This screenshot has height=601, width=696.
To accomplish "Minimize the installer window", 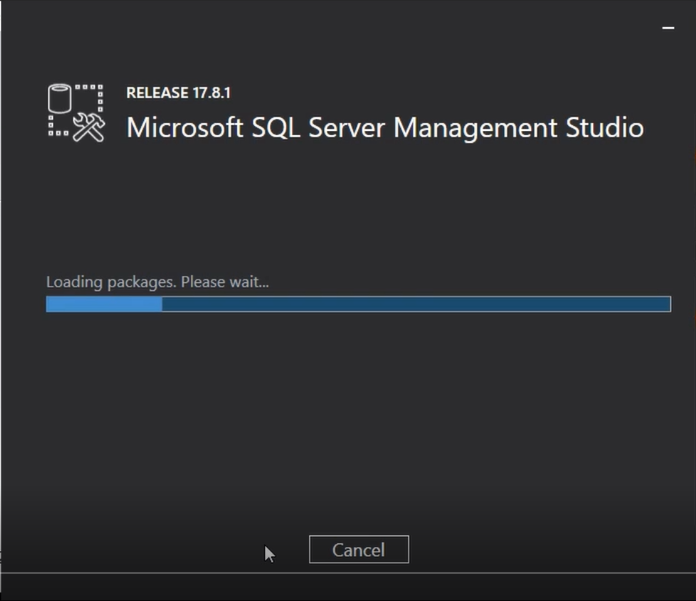I will click(x=668, y=28).
